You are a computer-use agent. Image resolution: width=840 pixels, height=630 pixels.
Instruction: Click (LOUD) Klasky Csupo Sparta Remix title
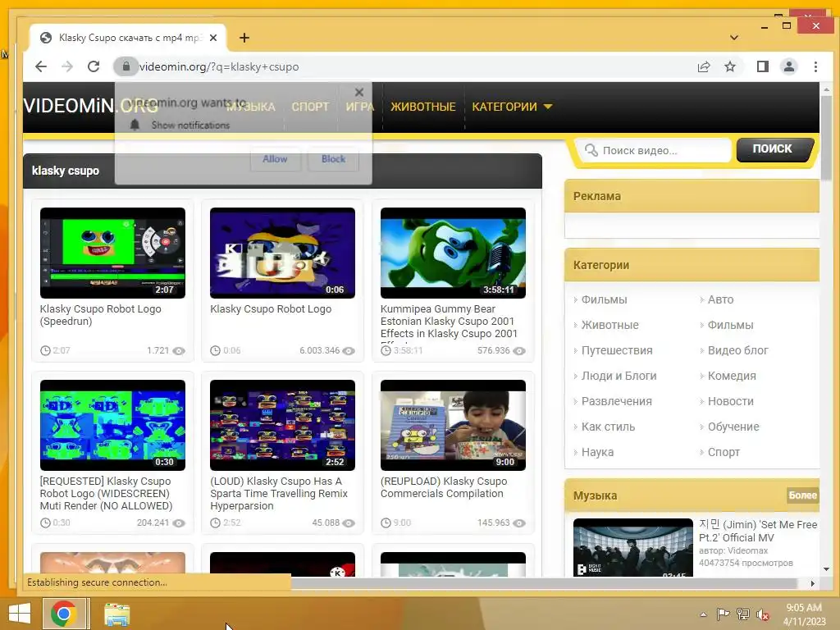[x=279, y=493]
